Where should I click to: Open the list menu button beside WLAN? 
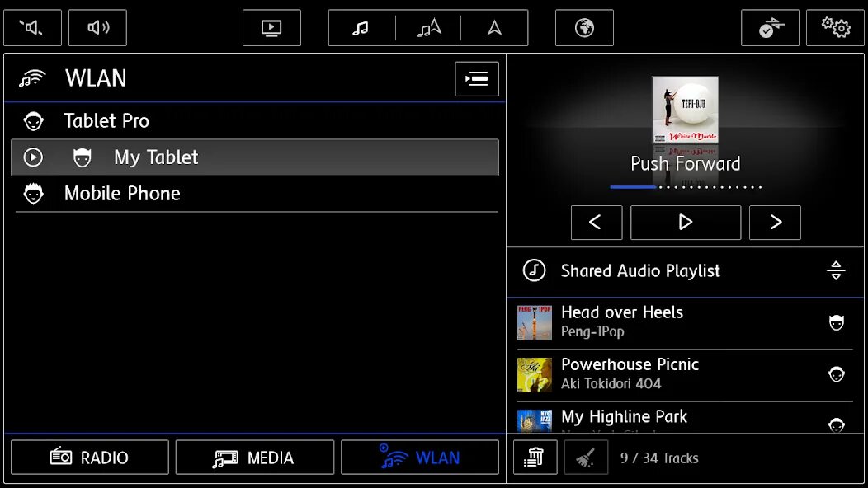click(477, 79)
